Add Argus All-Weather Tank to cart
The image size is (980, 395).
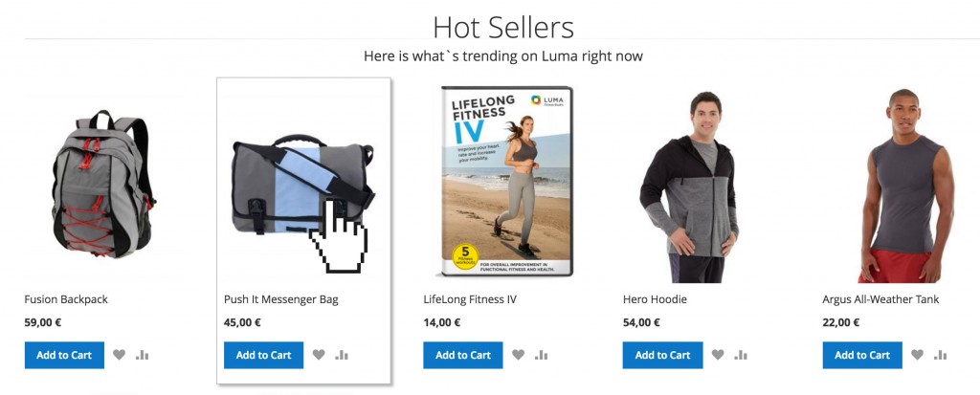point(862,355)
